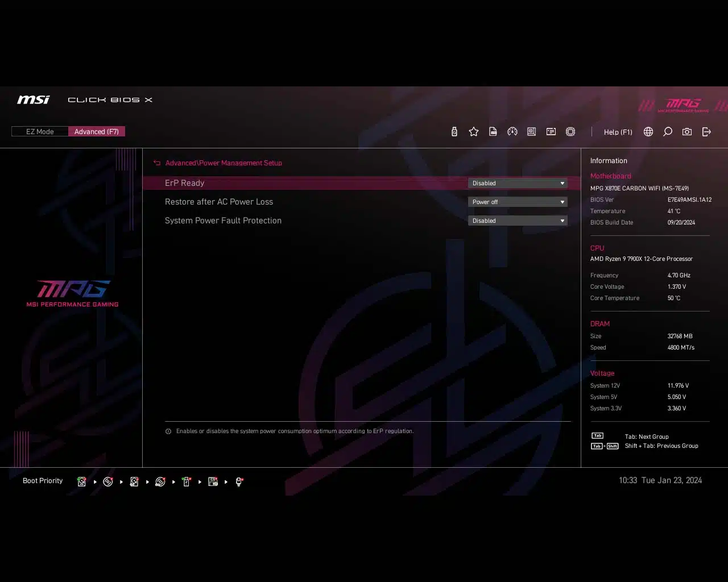Switch to EZ Mode tab
Image resolution: width=728 pixels, height=582 pixels.
tap(40, 131)
